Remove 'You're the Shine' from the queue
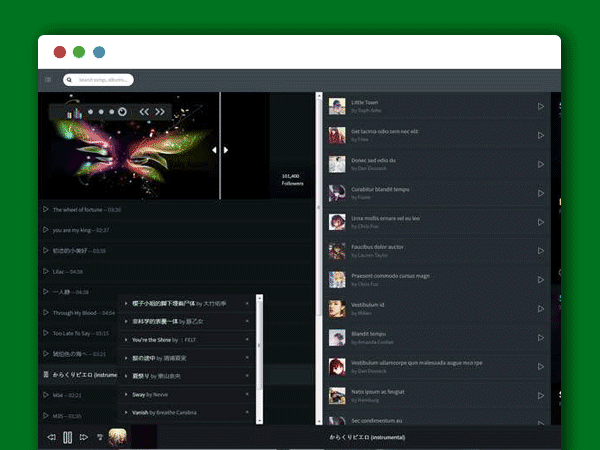The height and width of the screenshot is (450, 600). [247, 340]
